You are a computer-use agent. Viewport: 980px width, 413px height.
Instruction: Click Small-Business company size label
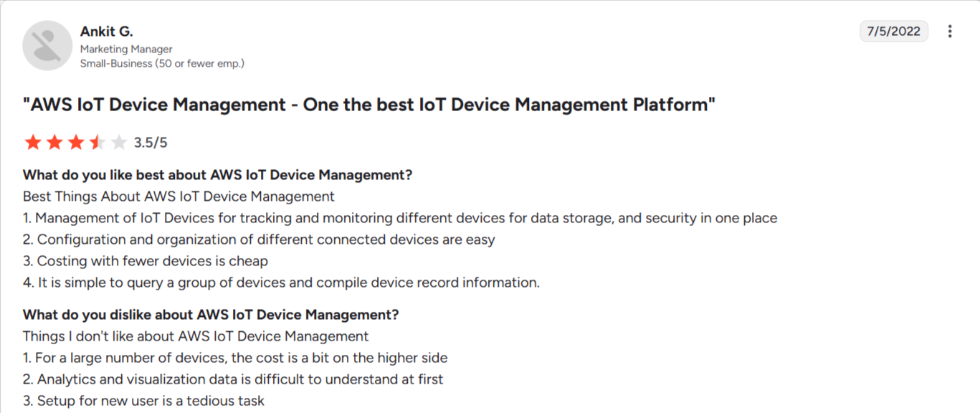(162, 64)
